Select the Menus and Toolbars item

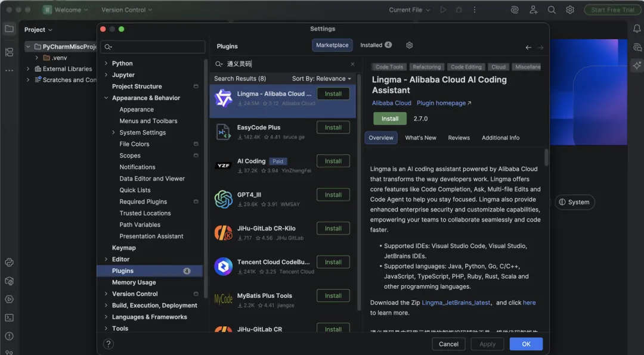click(148, 121)
